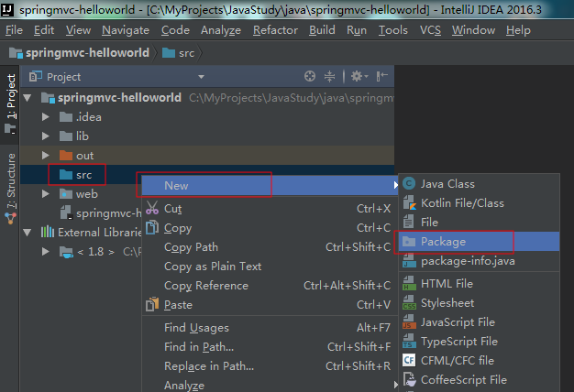Screen dimensions: 574x392
Task: Expand the out folder
Action: (46, 156)
